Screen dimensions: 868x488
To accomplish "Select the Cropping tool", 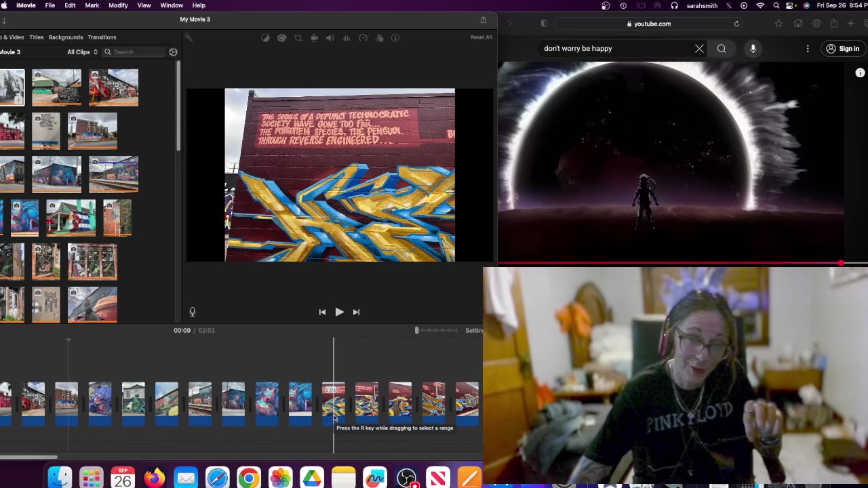I will coord(298,38).
